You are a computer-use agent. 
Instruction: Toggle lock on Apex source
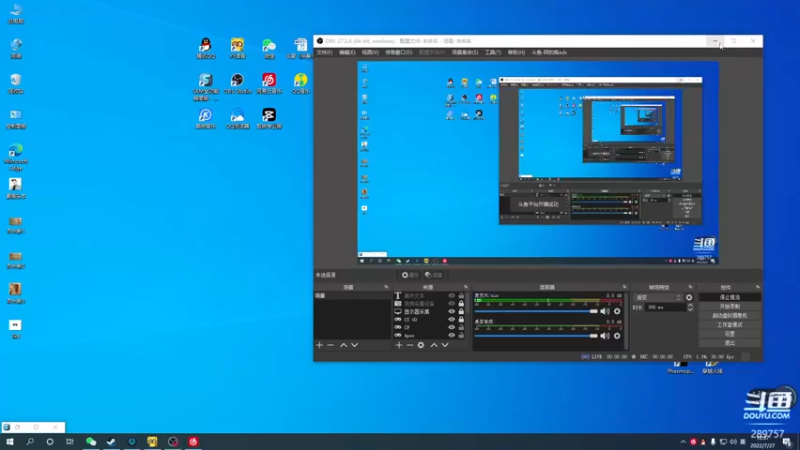461,336
